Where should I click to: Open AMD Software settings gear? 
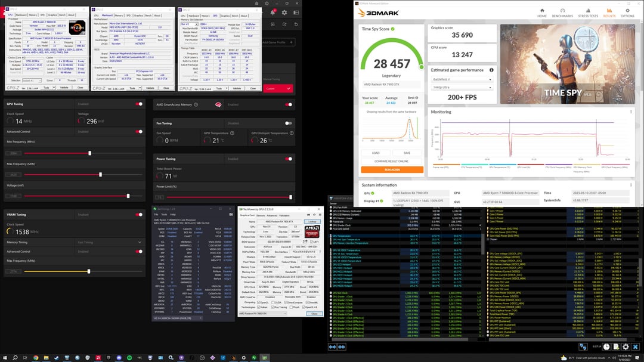[x=284, y=13]
